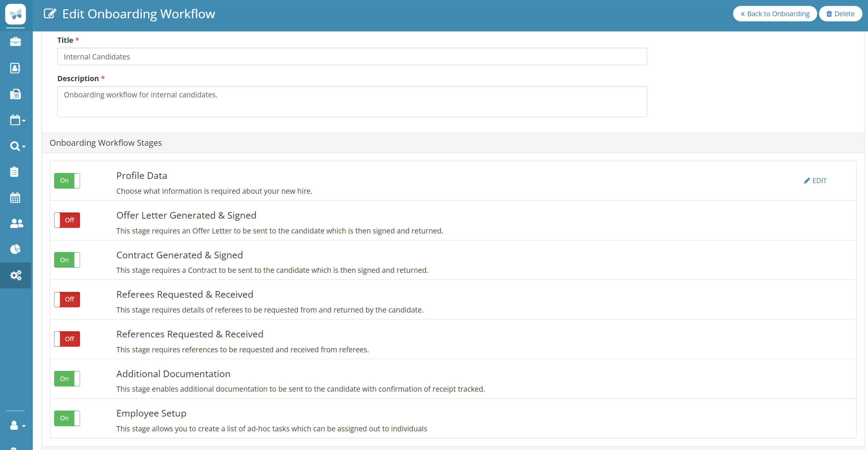This screenshot has height=450, width=868.
Task: Expand the search dropdown in sidebar
Action: [x=17, y=146]
